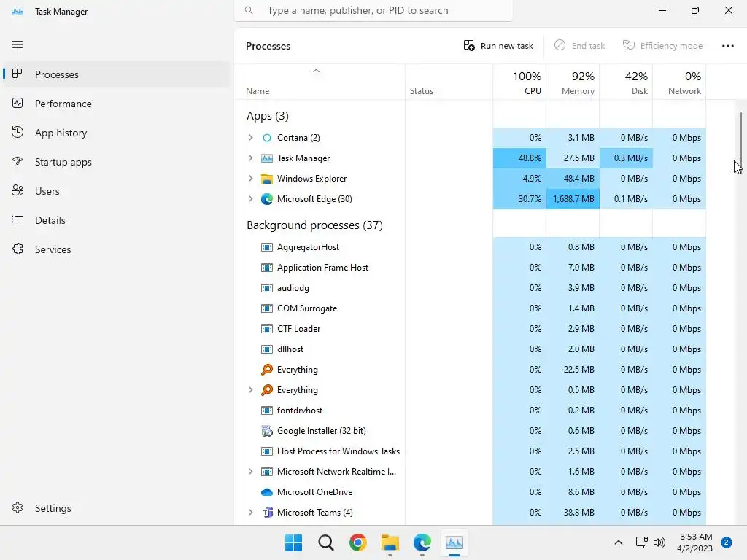Expand Microsoft Network Realtime row
This screenshot has width=747, height=560.
251,472
